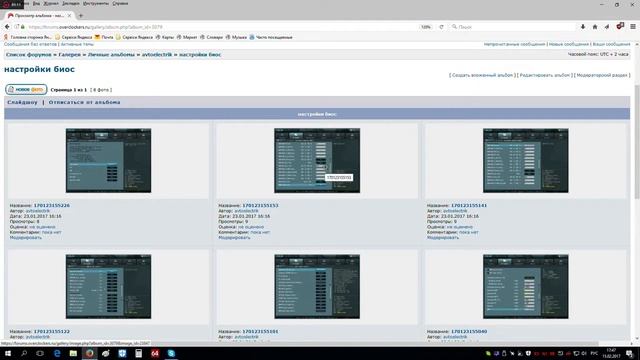The height and width of the screenshot is (360, 640).
Task: Open the 'Справка' menu
Action: (x=120, y=3)
